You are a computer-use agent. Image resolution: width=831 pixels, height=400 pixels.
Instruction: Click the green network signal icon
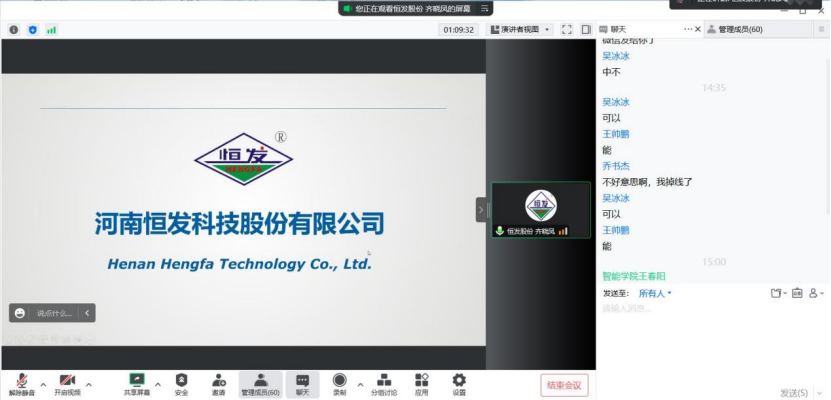click(x=51, y=30)
